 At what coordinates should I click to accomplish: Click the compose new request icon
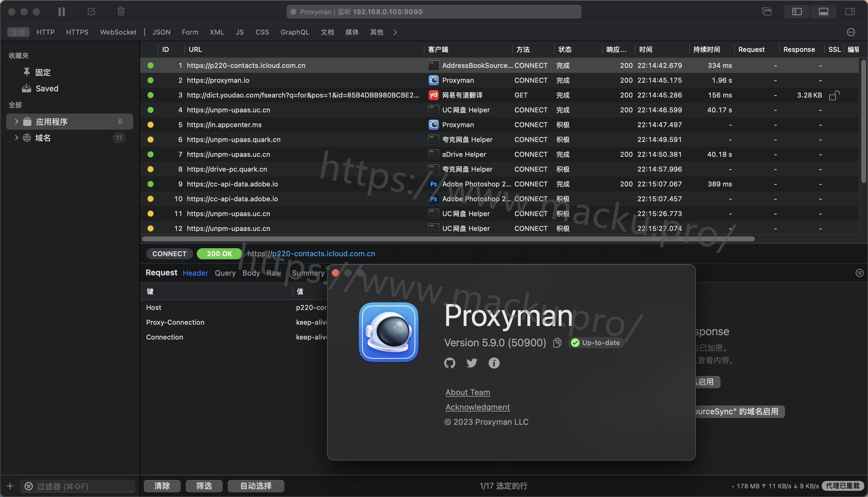pyautogui.click(x=91, y=12)
